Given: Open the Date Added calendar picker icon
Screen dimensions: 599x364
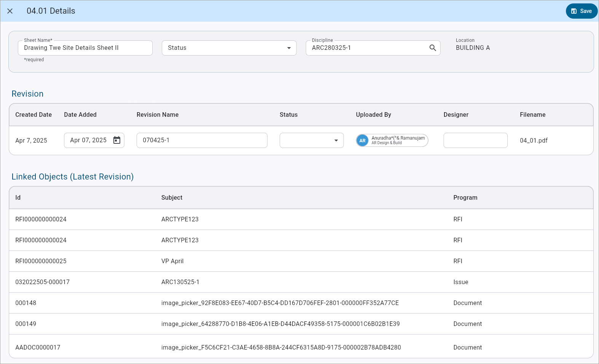Looking at the screenshot, I should click(117, 140).
